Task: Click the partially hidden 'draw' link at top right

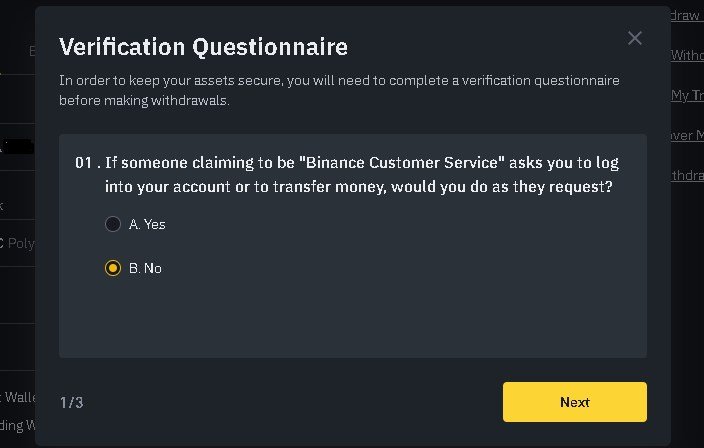Action: [686, 16]
